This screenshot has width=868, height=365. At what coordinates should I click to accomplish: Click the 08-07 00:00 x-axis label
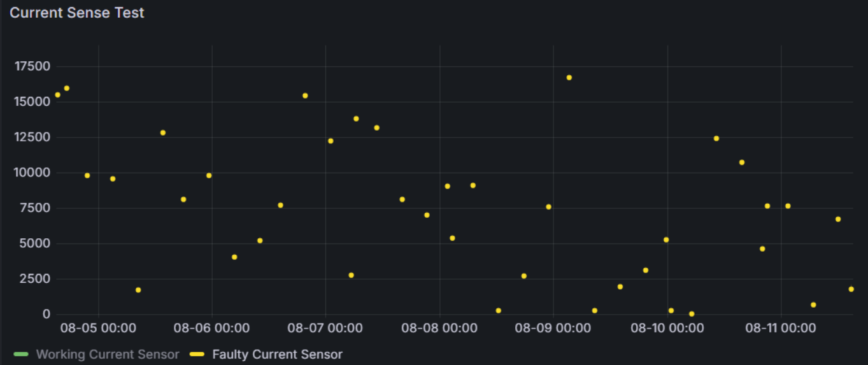coord(325,328)
